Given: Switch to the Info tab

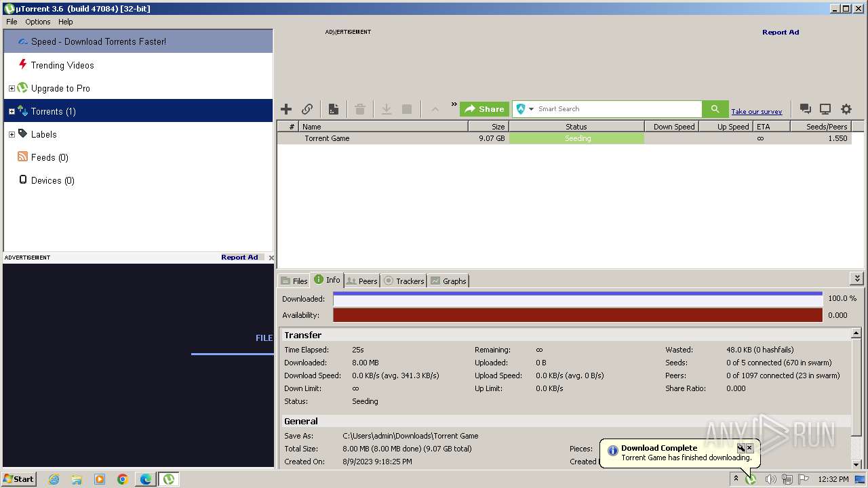Looking at the screenshot, I should tap(327, 280).
